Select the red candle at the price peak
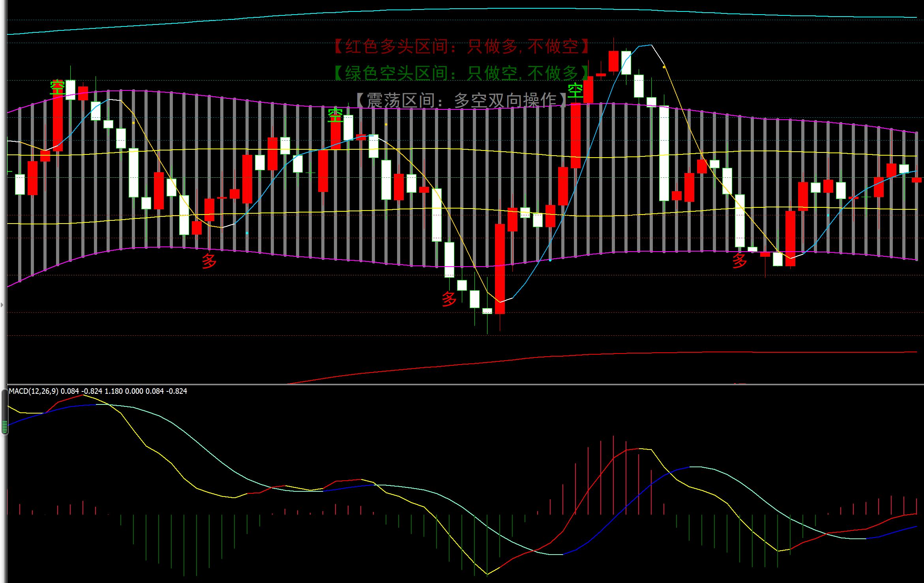924x583 pixels. pyautogui.click(x=613, y=61)
